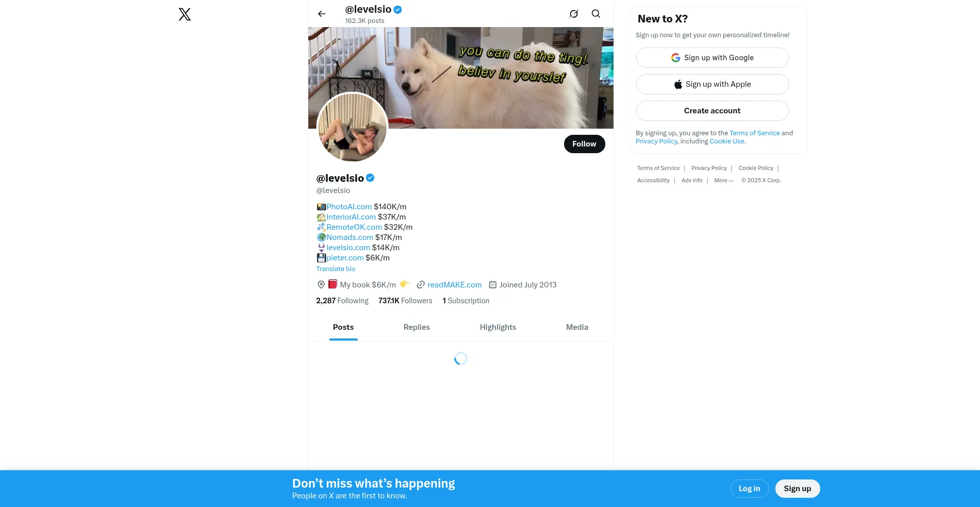The height and width of the screenshot is (507, 980).
Task: Open search with the magnifier icon
Action: pos(596,14)
